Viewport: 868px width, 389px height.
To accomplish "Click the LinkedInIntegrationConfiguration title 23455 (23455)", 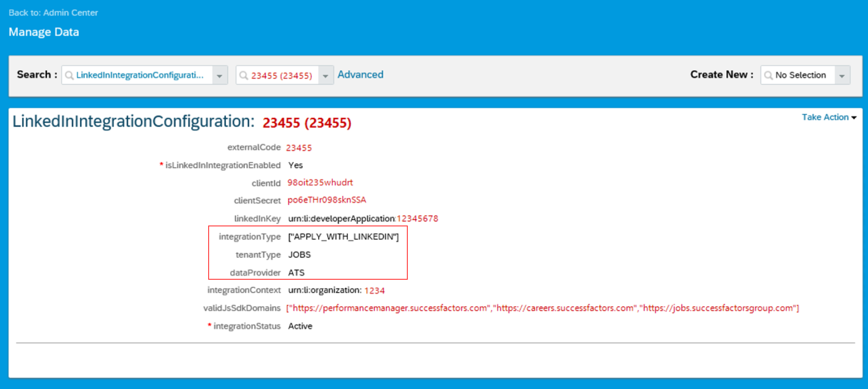I will 307,123.
